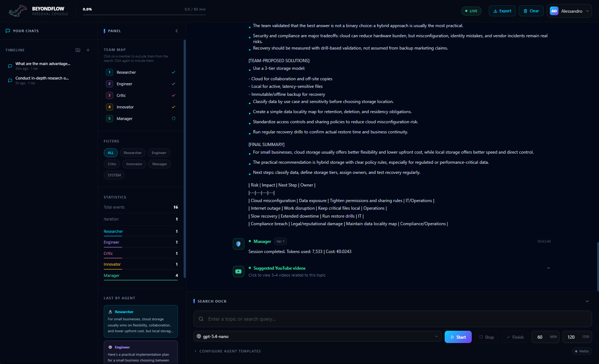Click the Stop button
599x364 pixels.
click(x=487, y=337)
